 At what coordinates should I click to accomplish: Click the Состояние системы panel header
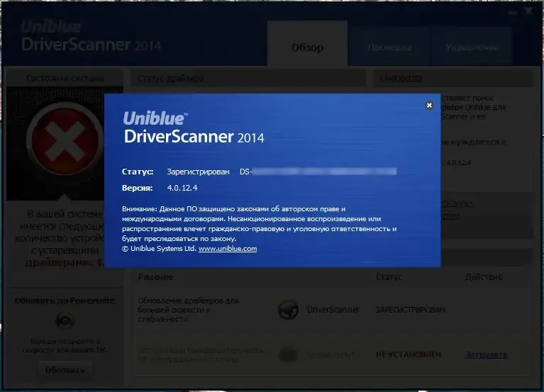(x=65, y=79)
